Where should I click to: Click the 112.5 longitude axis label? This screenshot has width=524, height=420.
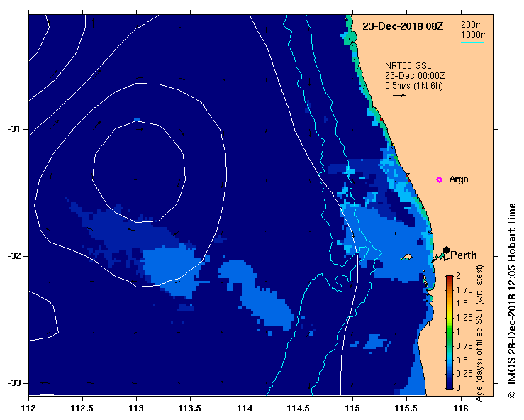[x=82, y=409]
